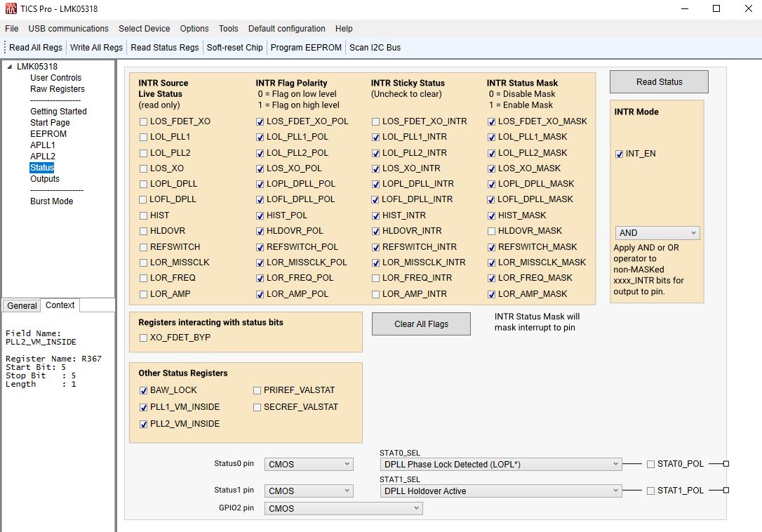Check the XO_FDET_BYP checkbox
The height and width of the screenshot is (532, 762).
point(144,338)
